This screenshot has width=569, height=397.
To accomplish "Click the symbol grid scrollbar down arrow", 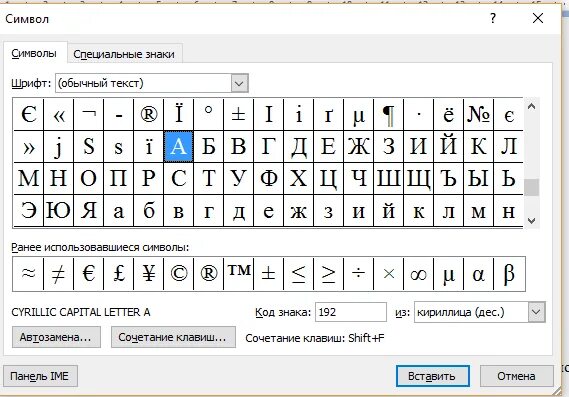I will pos(532,221).
